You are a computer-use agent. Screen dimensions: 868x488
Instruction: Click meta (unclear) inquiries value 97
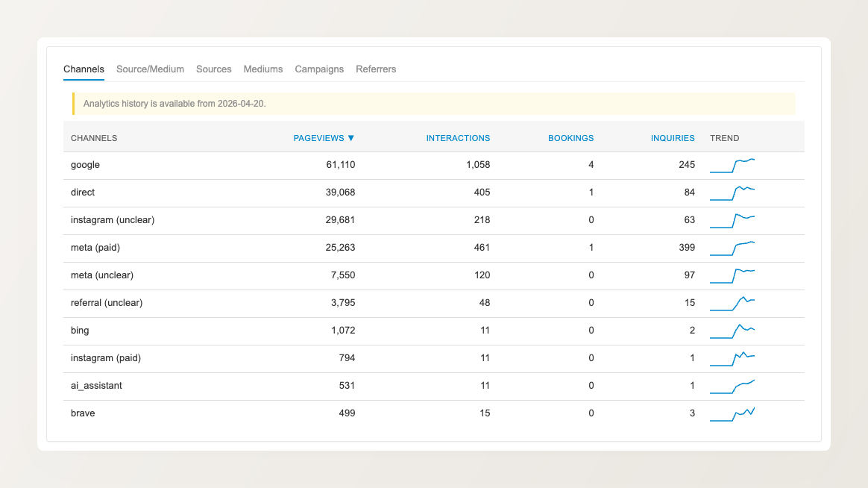coord(690,275)
